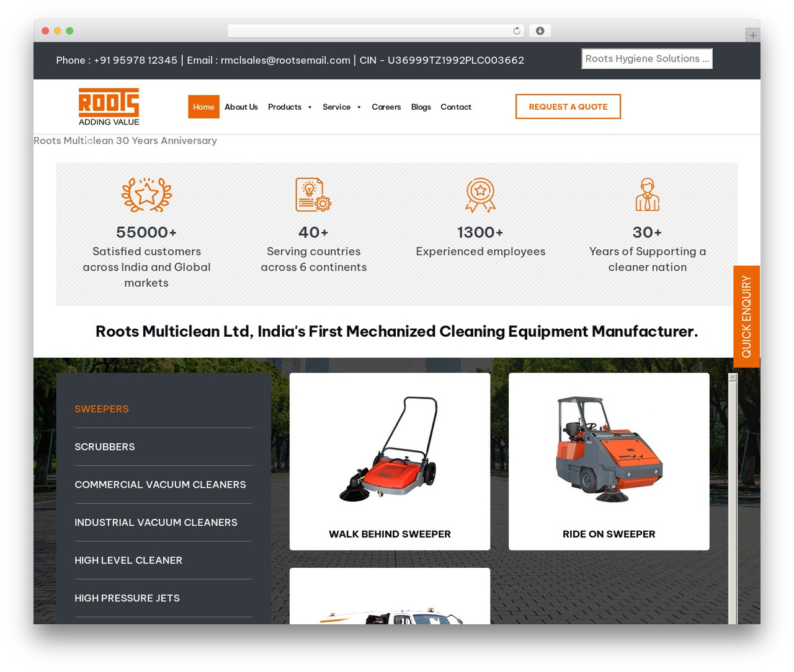Click the product panel scroll up arrow

(733, 377)
